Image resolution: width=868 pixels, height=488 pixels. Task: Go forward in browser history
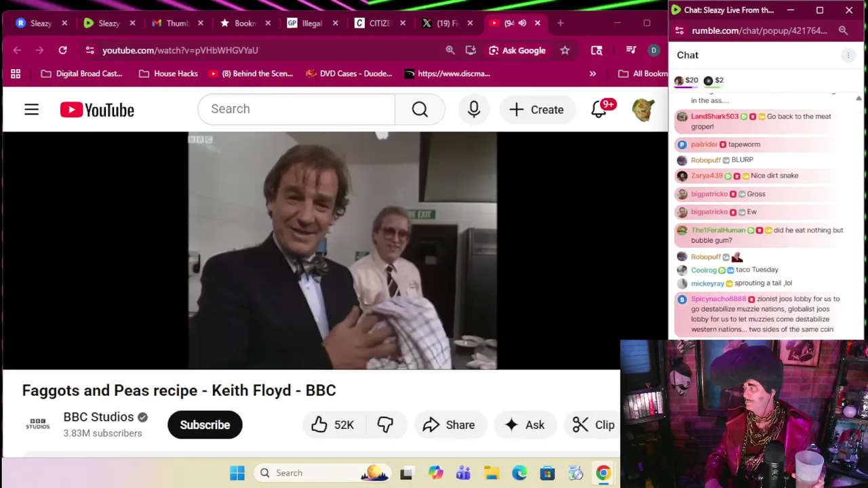pos(39,50)
